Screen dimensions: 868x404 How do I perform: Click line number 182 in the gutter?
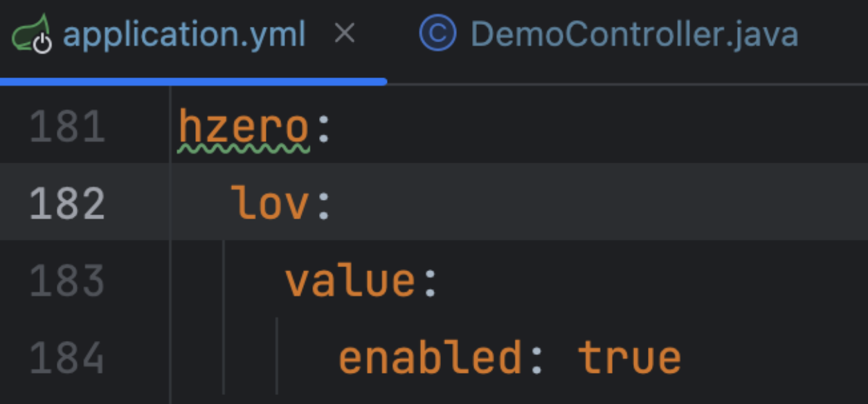pos(67,203)
